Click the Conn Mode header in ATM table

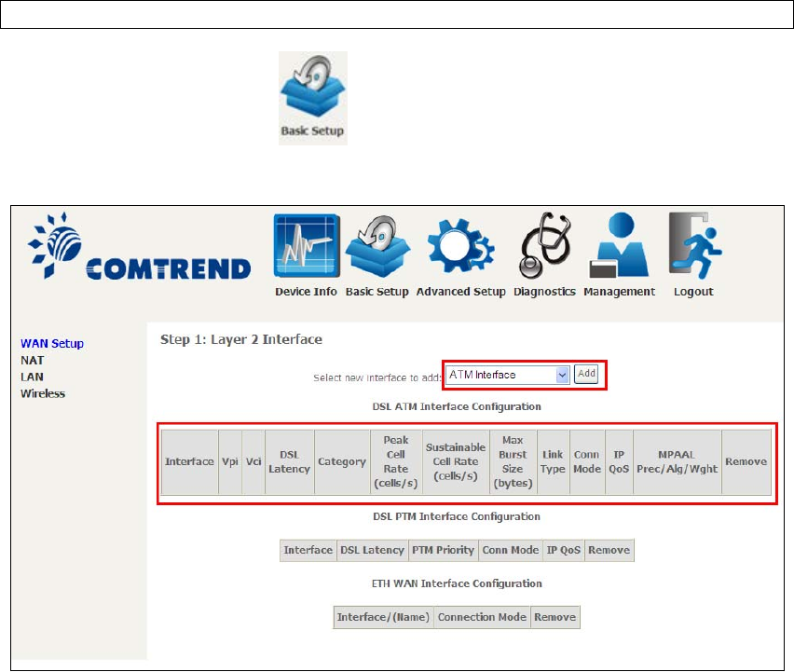click(587, 462)
